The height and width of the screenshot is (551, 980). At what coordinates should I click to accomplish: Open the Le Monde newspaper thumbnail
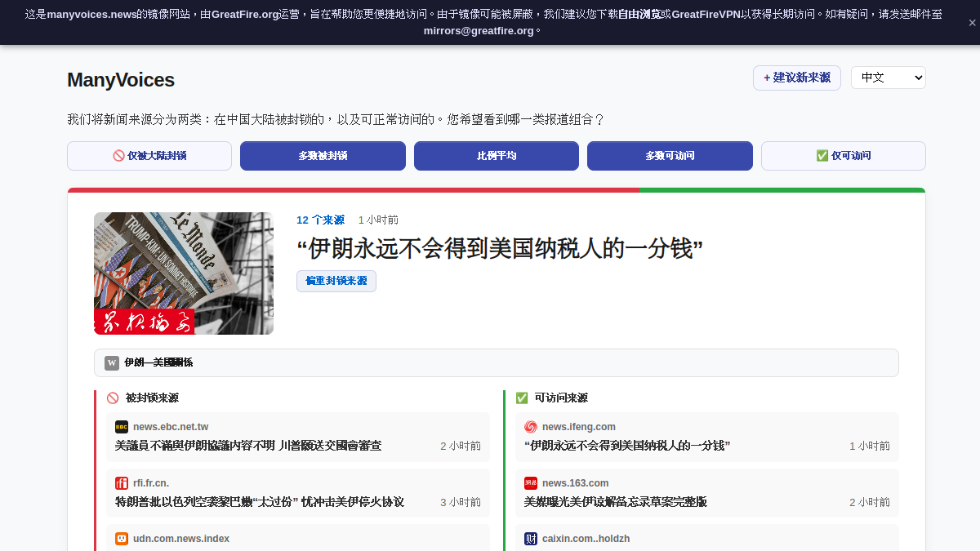click(184, 273)
